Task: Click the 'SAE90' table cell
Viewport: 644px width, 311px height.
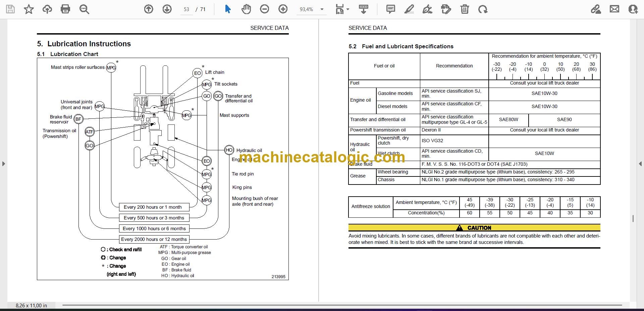Action: pos(565,119)
